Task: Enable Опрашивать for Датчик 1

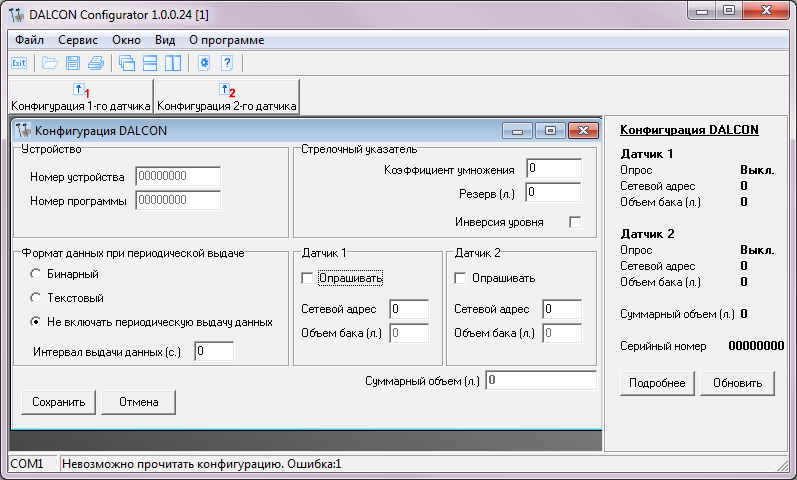Action: tap(307, 278)
